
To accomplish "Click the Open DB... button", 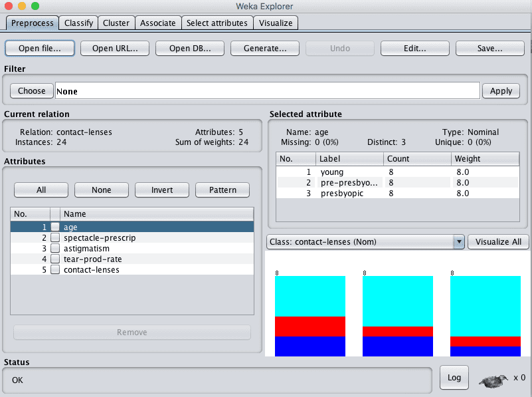I will pyautogui.click(x=190, y=49).
